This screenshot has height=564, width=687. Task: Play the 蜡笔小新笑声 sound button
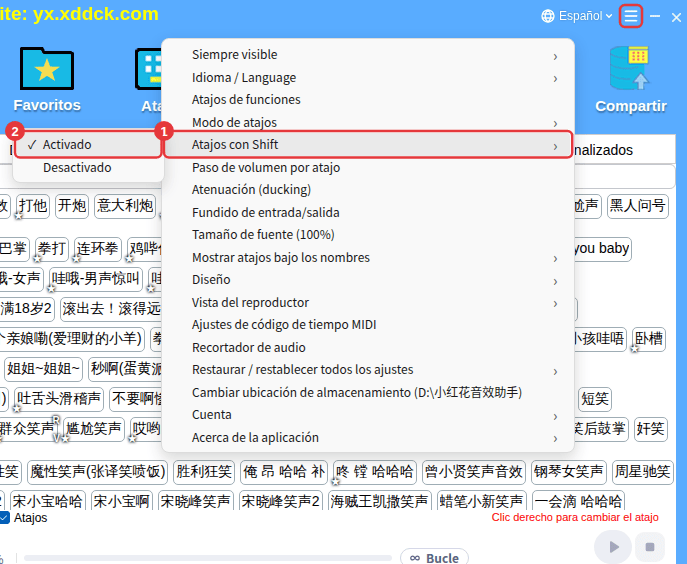pyautogui.click(x=482, y=501)
